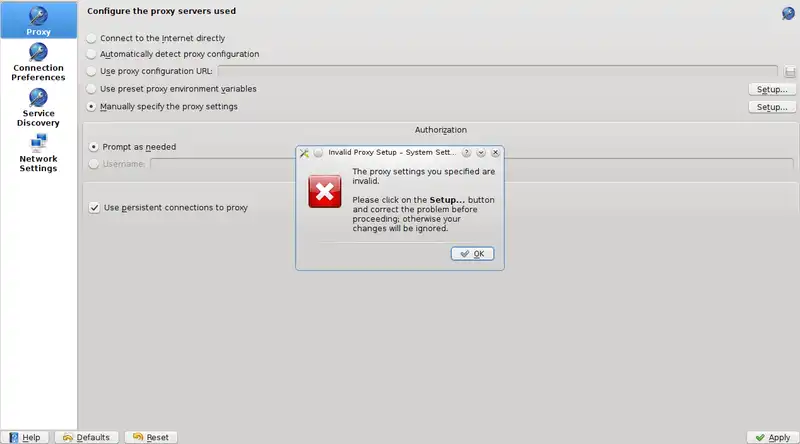Click the proxy configuration URL field
This screenshot has width=800, height=444.
tap(497, 71)
